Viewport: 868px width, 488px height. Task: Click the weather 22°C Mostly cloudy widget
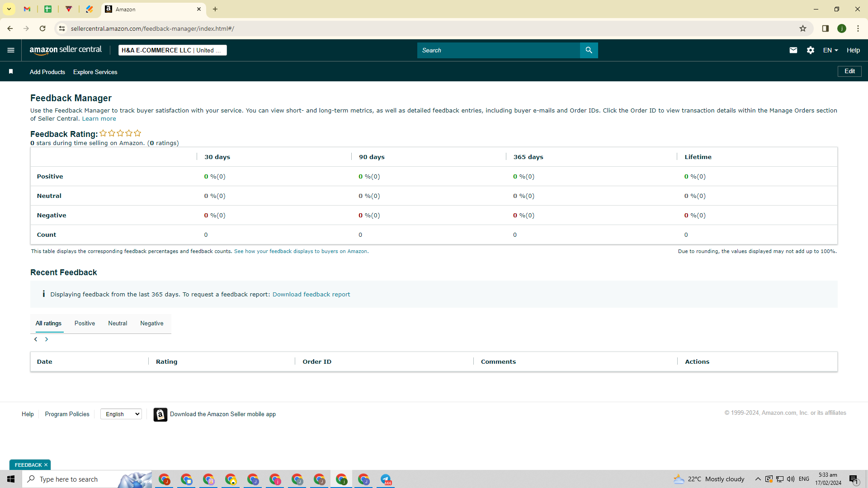click(x=708, y=479)
